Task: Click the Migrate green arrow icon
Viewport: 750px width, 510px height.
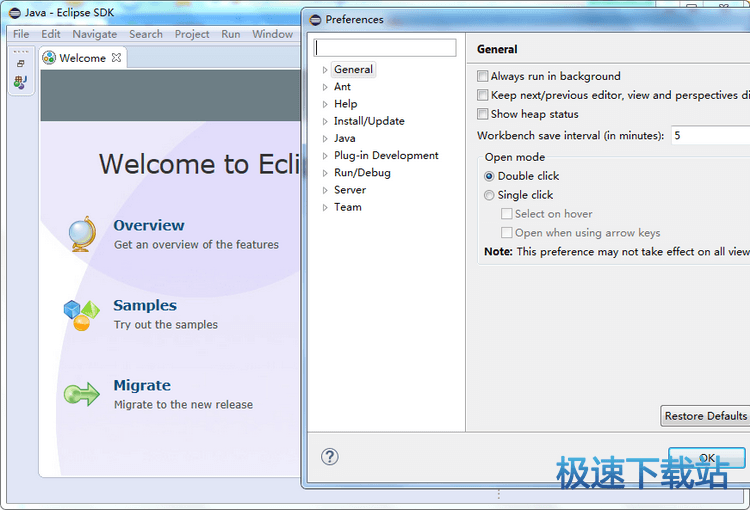Action: click(82, 394)
